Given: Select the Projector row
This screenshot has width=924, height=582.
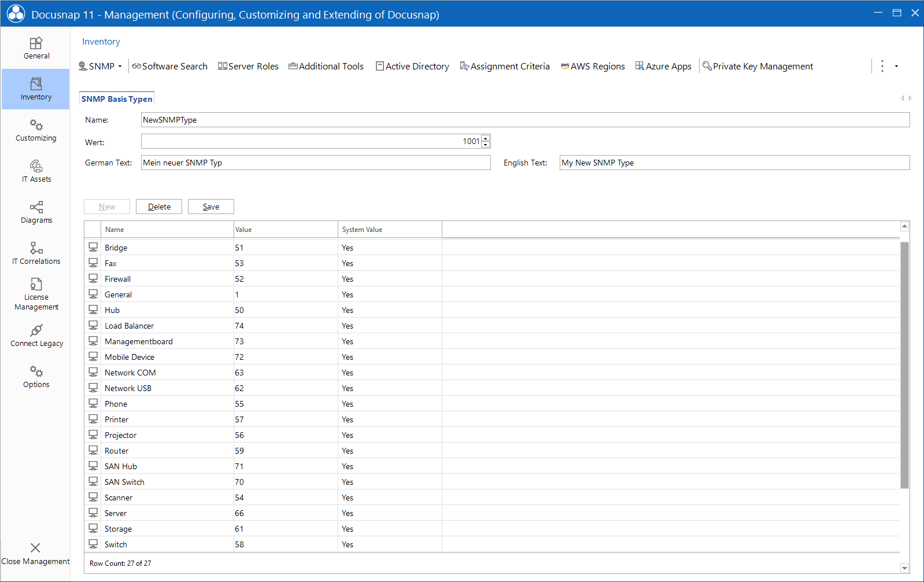Looking at the screenshot, I should click(492, 435).
